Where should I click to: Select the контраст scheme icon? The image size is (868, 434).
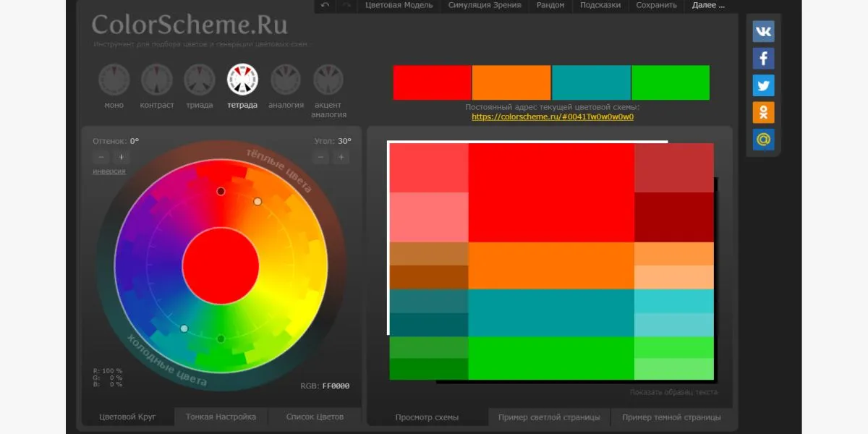(157, 80)
